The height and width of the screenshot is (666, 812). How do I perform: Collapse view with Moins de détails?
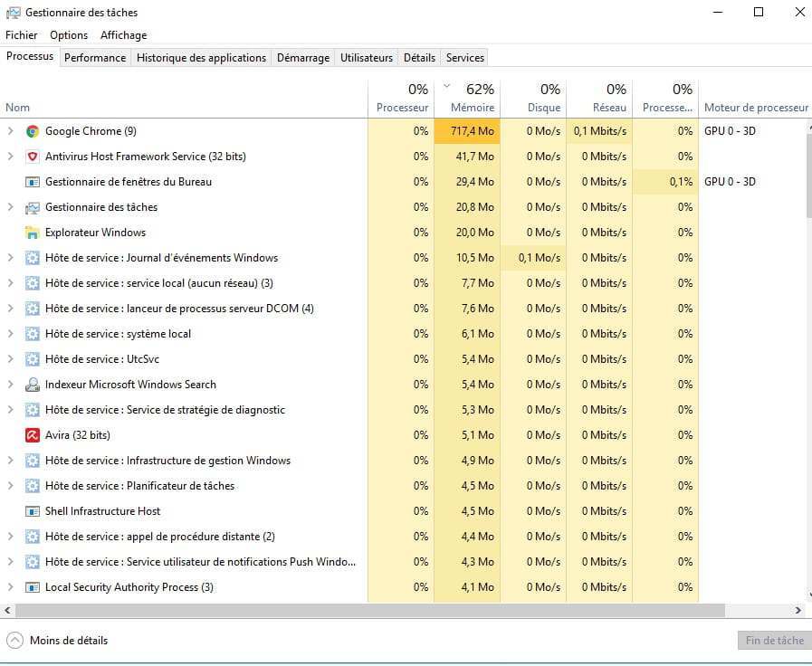point(57,641)
